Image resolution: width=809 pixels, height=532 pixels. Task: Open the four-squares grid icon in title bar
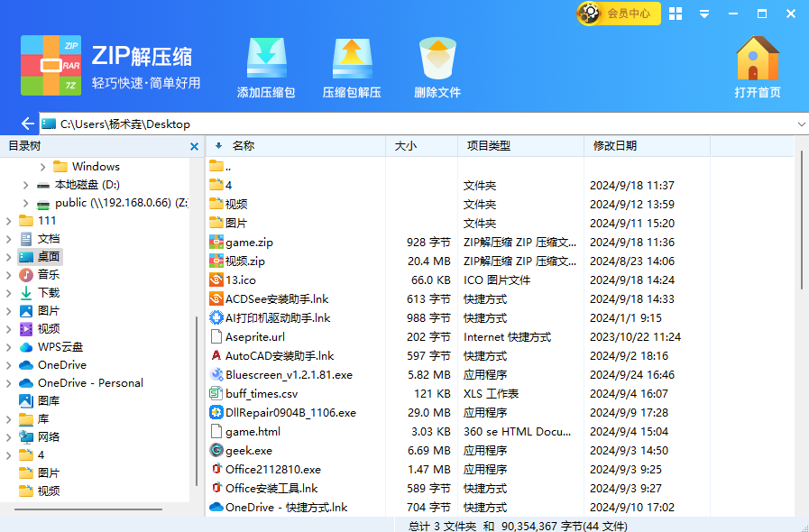(676, 14)
